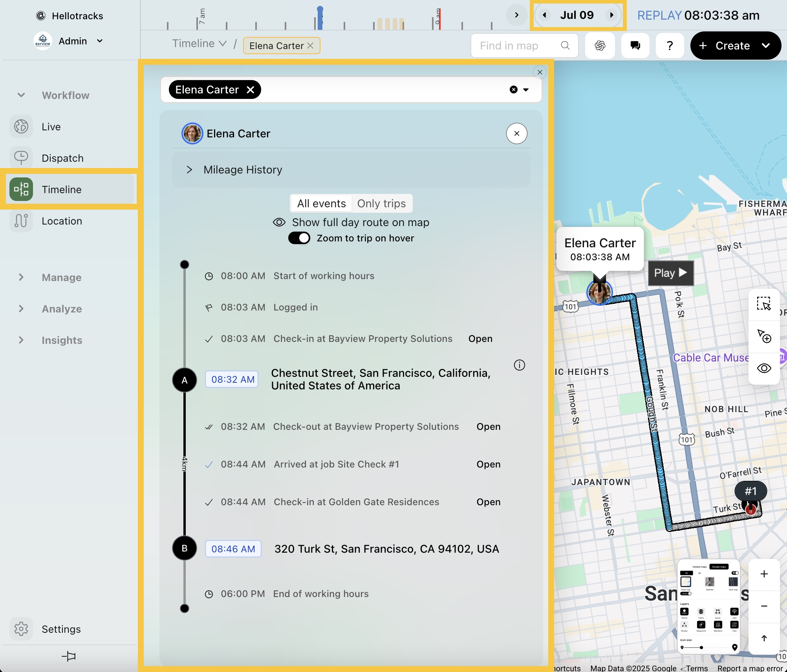Click the add-point cursor tool on map

coord(764,336)
